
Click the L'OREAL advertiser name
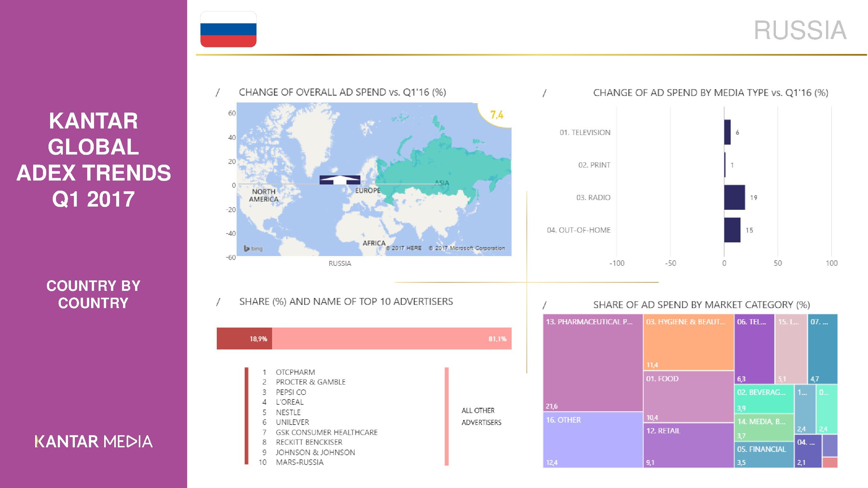click(289, 402)
